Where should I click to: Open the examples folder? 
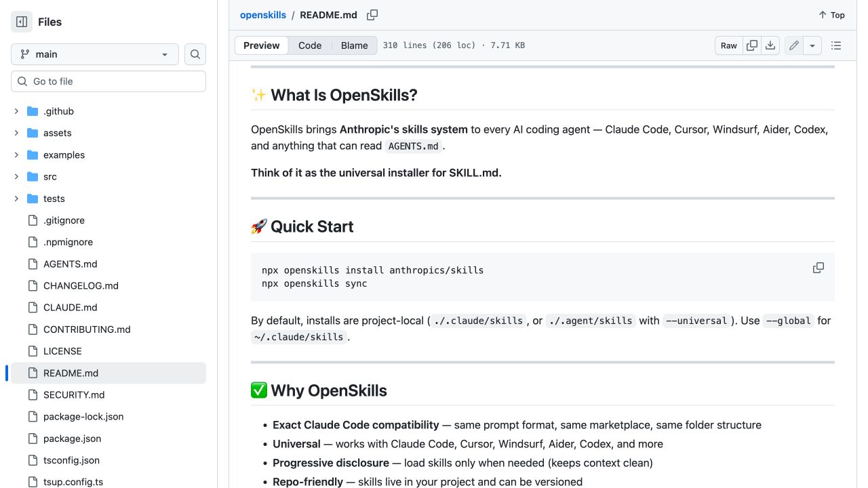tap(64, 155)
